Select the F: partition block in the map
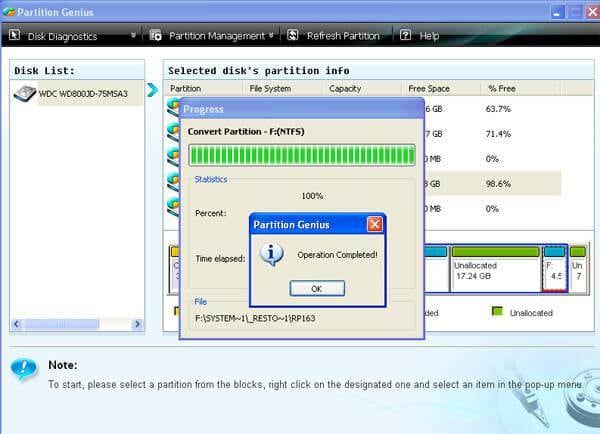The width and height of the screenshot is (600, 434). click(x=555, y=269)
